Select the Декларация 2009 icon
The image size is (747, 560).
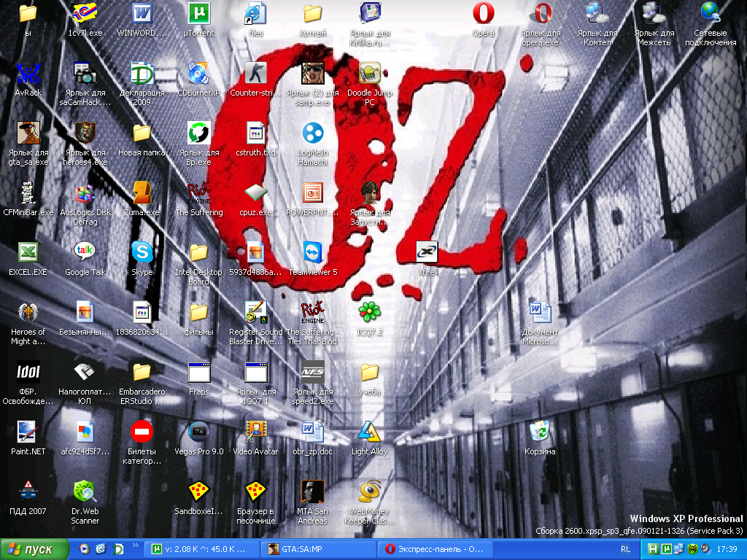[x=142, y=84]
